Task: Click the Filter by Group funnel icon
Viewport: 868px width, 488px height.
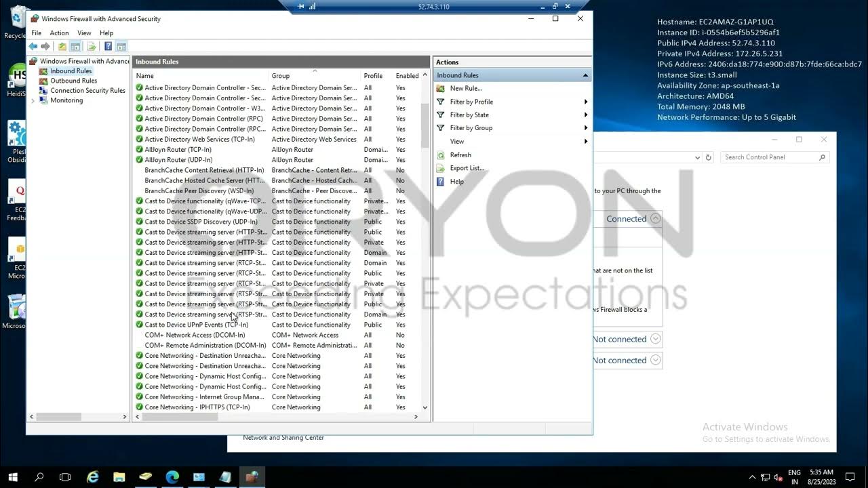Action: [441, 128]
